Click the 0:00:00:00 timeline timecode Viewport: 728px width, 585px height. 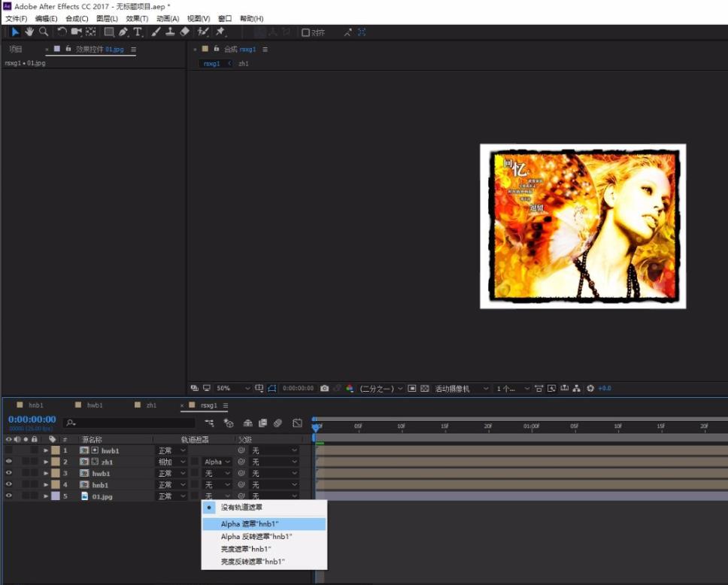tap(32, 420)
